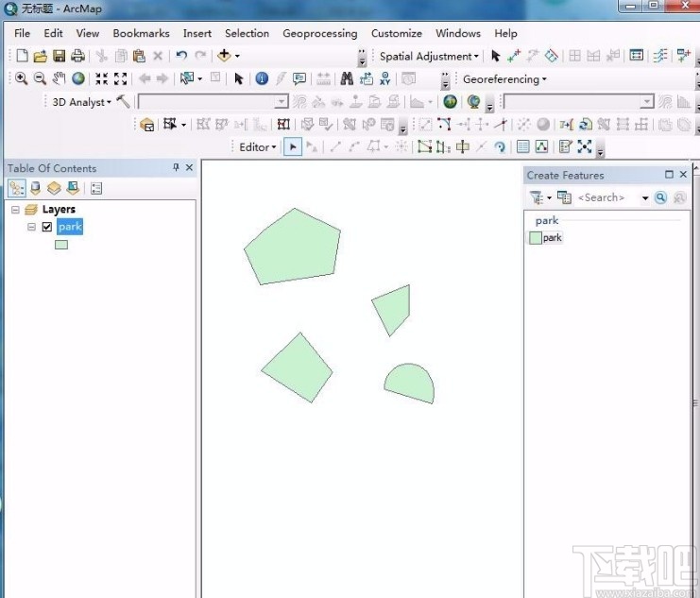Image resolution: width=700 pixels, height=598 pixels.
Task: Switch to List By Drawing Order
Action: point(16,188)
